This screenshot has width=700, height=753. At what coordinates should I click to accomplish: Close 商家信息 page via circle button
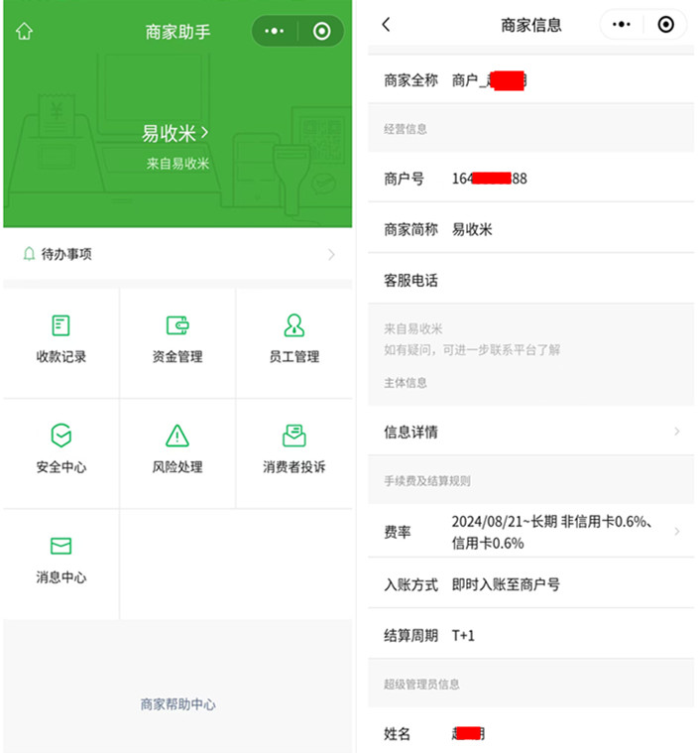666,25
